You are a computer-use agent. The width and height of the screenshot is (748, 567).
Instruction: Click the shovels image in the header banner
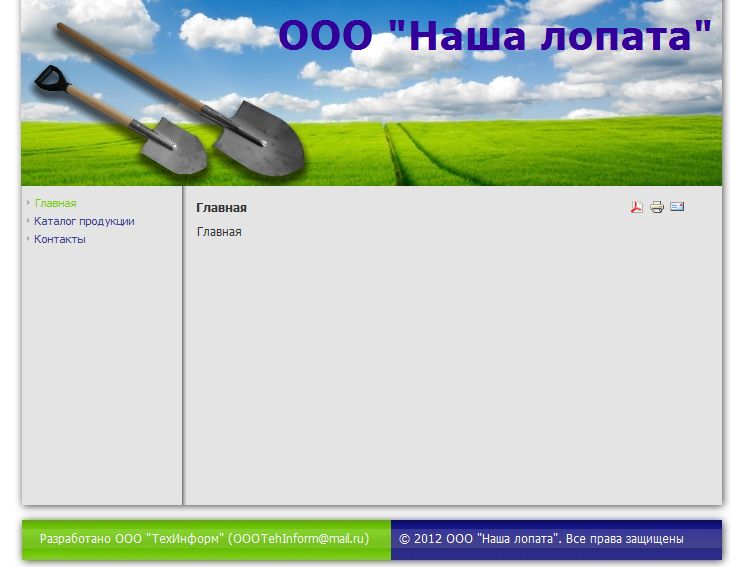point(169,100)
